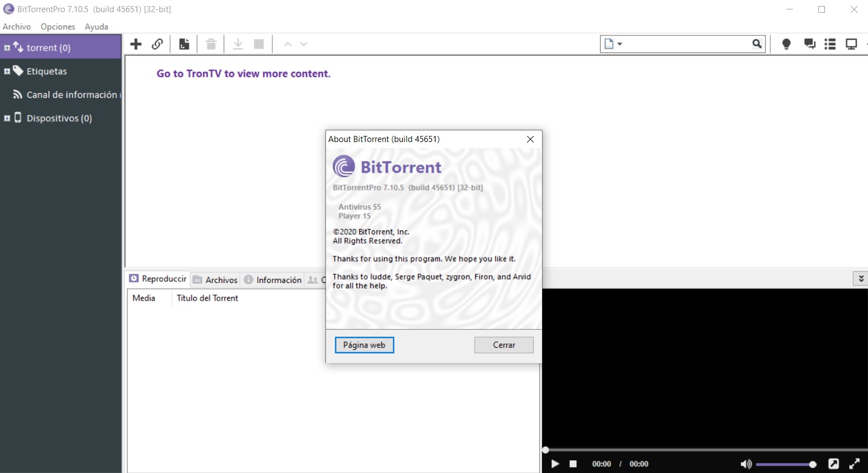
Task: Click the search magnifier icon
Action: coord(757,44)
